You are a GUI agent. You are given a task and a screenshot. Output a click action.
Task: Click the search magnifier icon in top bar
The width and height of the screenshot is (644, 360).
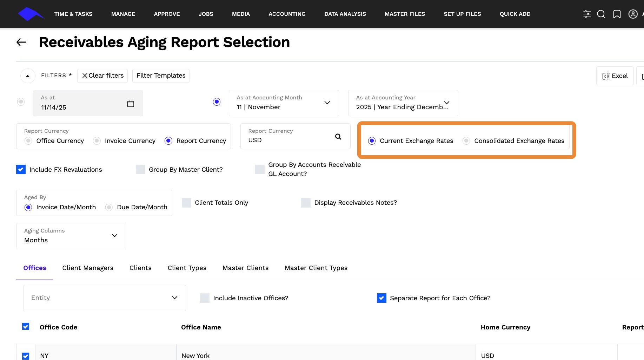click(x=601, y=14)
